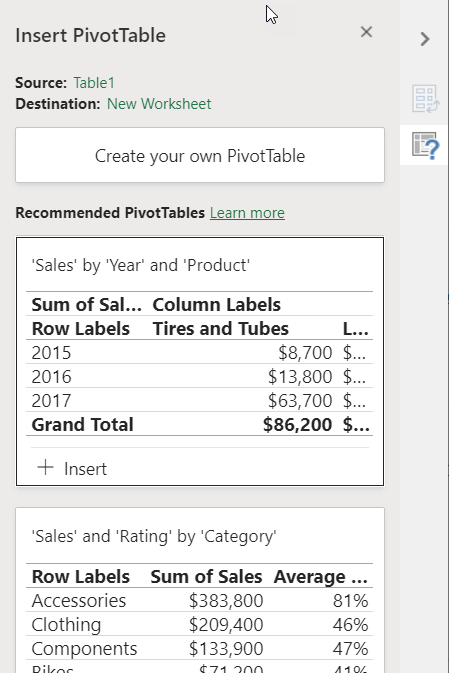
Task: Change the New Worksheet destination
Action: point(159,103)
